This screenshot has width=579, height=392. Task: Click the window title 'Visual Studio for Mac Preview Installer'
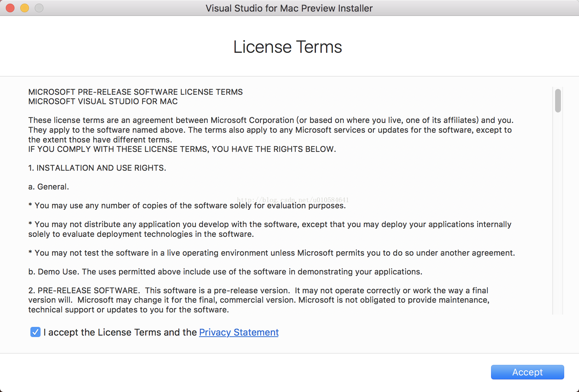(x=289, y=8)
